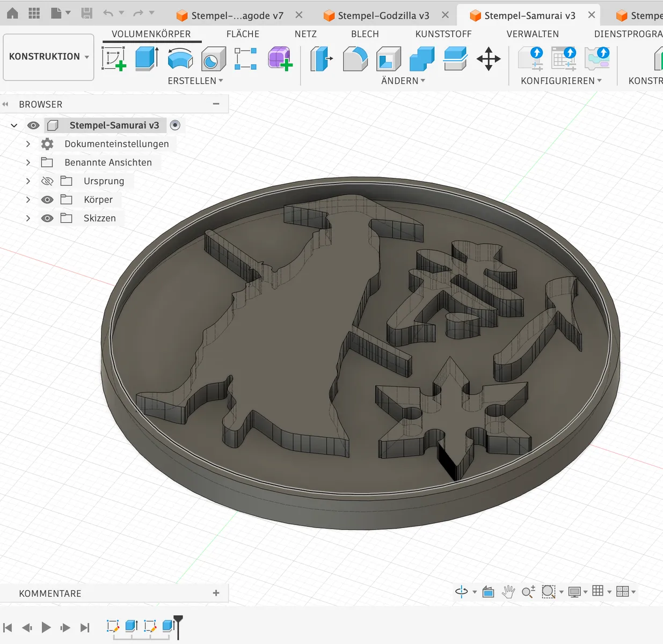Add a new comment with plus
The height and width of the screenshot is (644, 663).
click(x=216, y=593)
